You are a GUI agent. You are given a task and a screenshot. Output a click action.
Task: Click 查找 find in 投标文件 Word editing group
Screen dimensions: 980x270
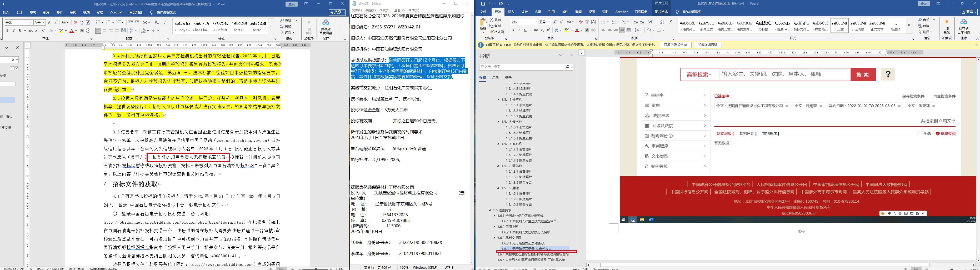tap(924, 20)
